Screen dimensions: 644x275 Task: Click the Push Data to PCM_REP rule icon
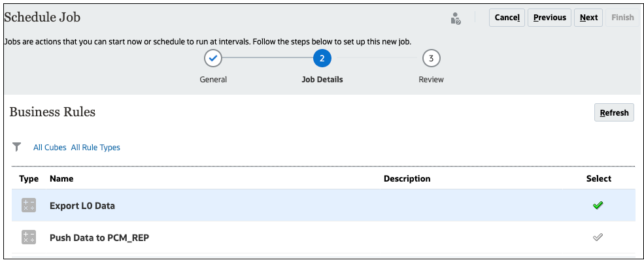coord(28,237)
